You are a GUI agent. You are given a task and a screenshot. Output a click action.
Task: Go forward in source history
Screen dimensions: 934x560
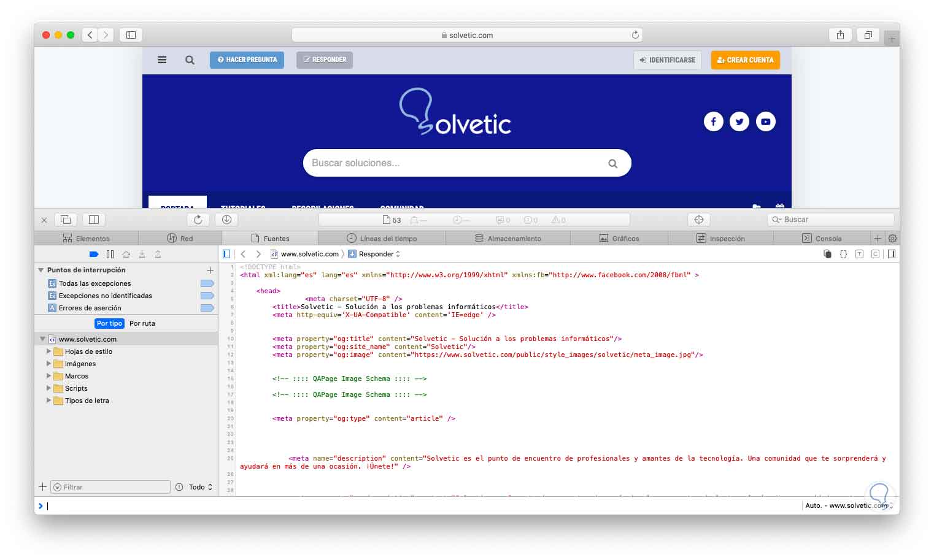[x=258, y=254]
